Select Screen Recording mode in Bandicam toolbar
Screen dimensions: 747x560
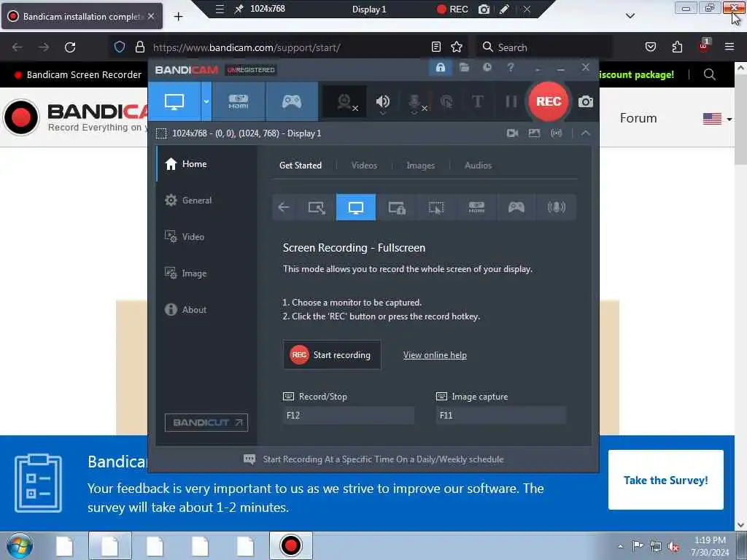click(174, 101)
